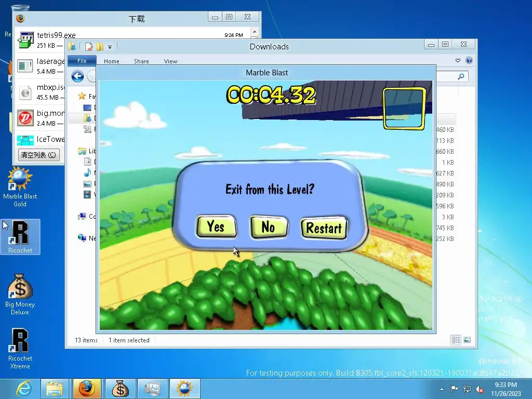Open Explorer help question mark icon
Screen dimensions: 532x399
(469, 60)
